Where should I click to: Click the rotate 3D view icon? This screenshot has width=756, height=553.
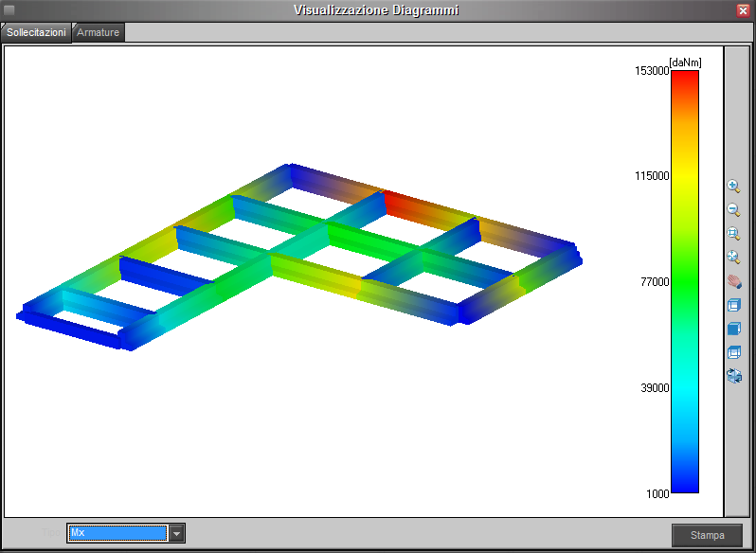(733, 376)
